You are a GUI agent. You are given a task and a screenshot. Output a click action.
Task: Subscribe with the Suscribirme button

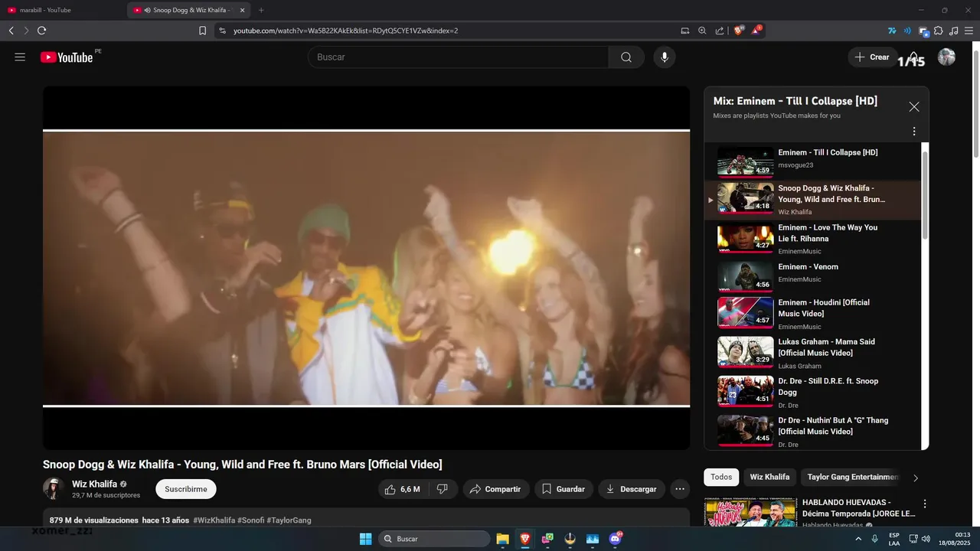click(x=186, y=489)
